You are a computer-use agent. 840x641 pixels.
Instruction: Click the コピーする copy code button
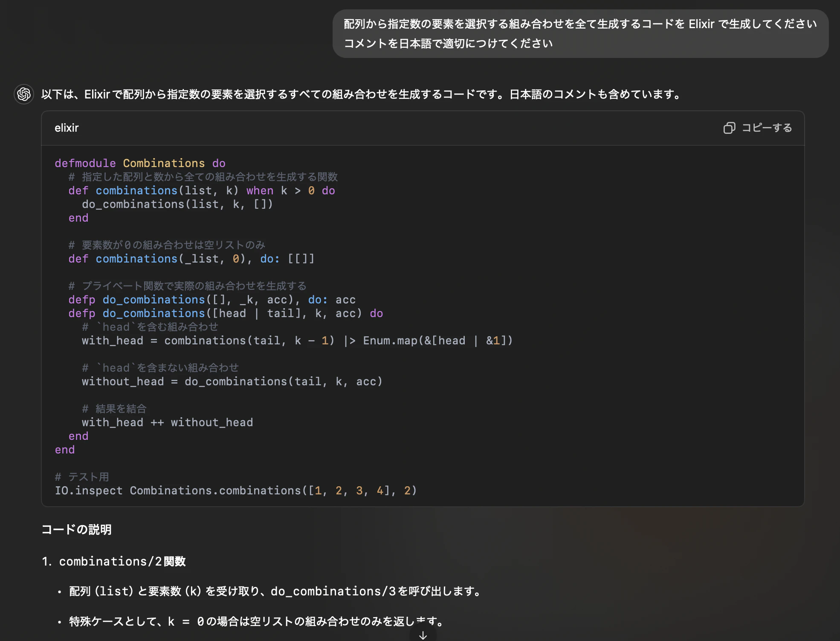[x=758, y=128]
